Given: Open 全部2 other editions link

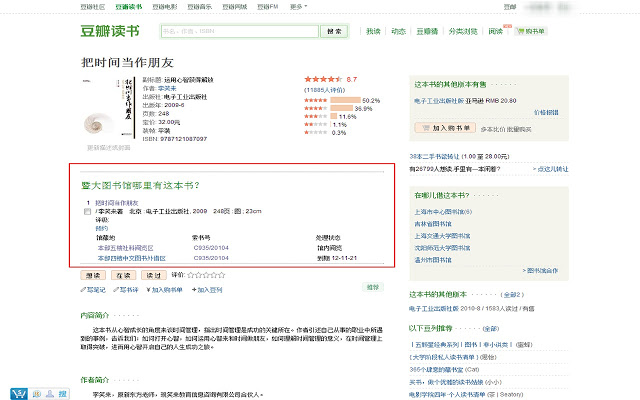Looking at the screenshot, I should point(512,294).
